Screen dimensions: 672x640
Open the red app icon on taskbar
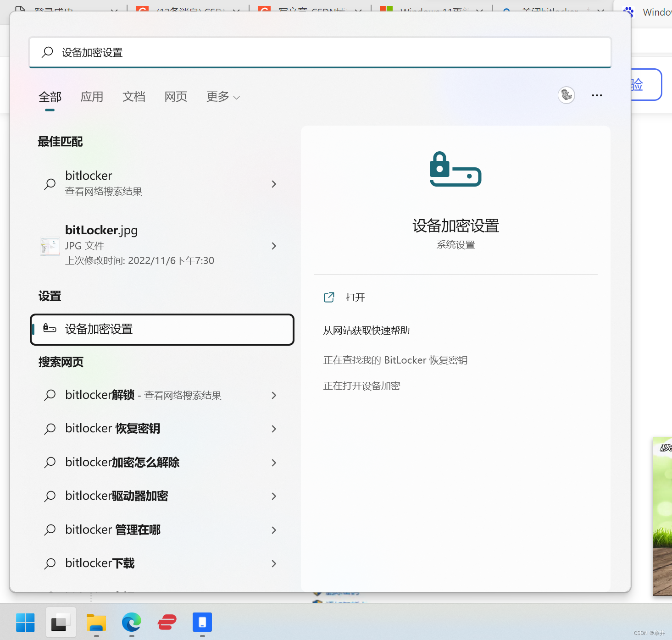click(x=167, y=622)
